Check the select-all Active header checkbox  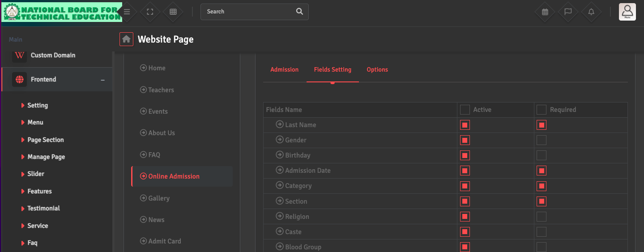click(465, 110)
